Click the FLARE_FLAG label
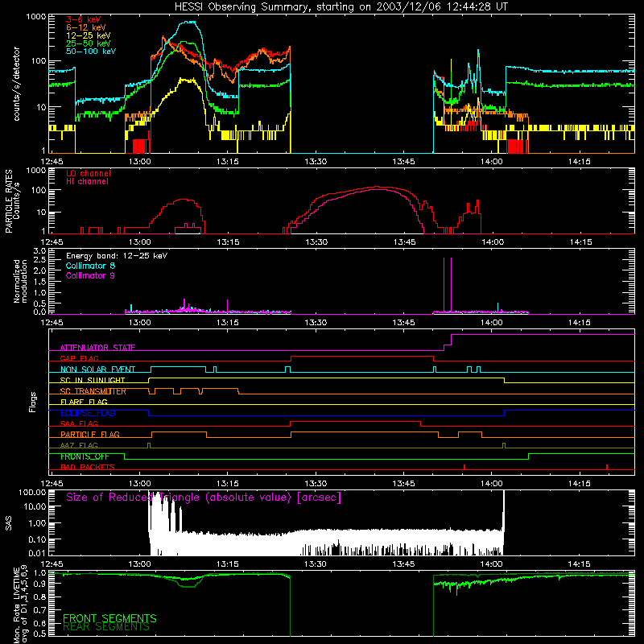The image size is (644, 644). [x=84, y=402]
